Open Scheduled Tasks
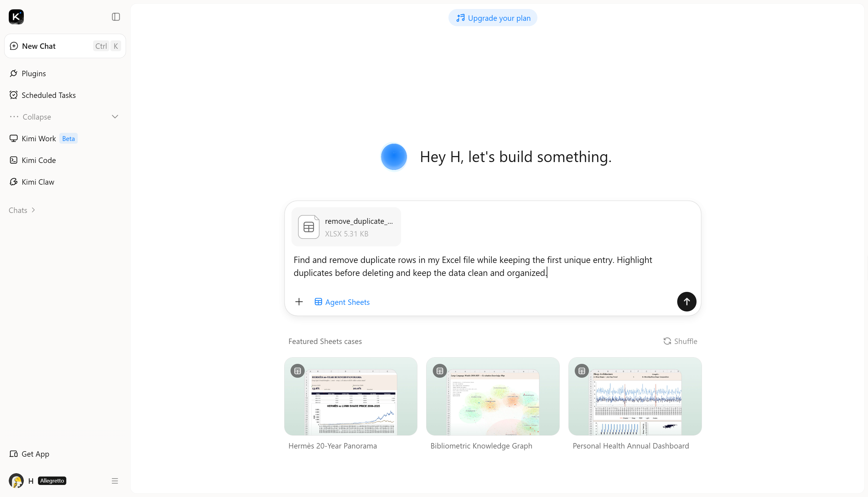The height and width of the screenshot is (497, 868). pos(49,95)
